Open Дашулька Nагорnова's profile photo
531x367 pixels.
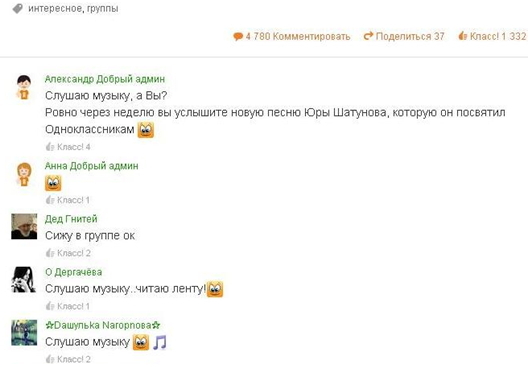tap(24, 333)
